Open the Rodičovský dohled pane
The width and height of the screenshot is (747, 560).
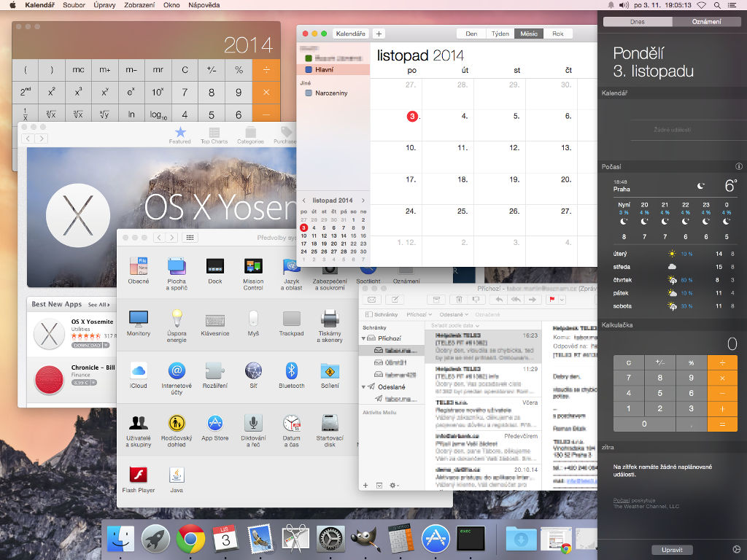click(177, 430)
